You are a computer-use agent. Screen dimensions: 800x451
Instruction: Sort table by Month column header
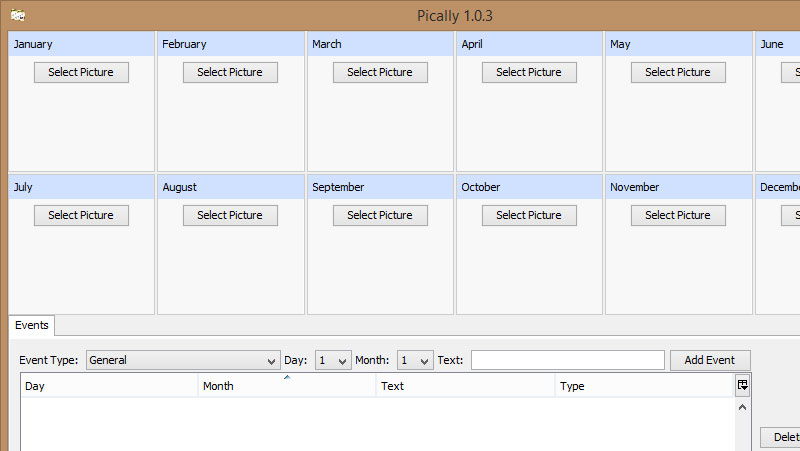tap(287, 386)
